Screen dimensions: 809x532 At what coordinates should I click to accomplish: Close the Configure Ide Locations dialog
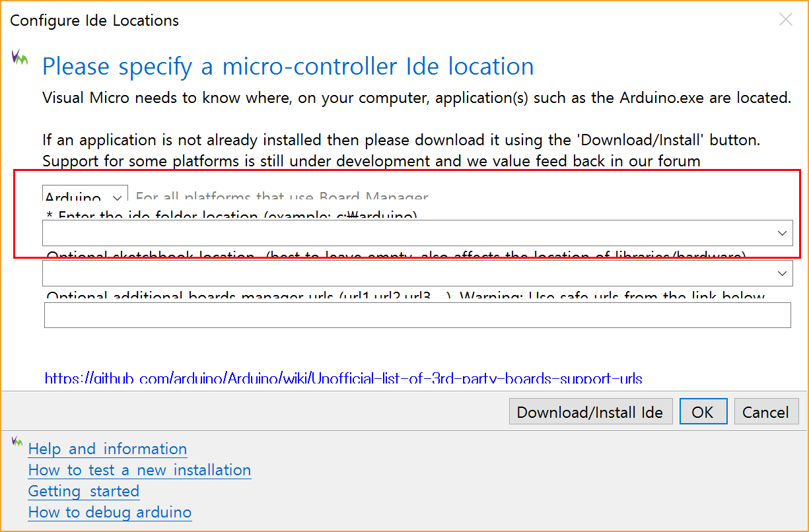pos(786,19)
